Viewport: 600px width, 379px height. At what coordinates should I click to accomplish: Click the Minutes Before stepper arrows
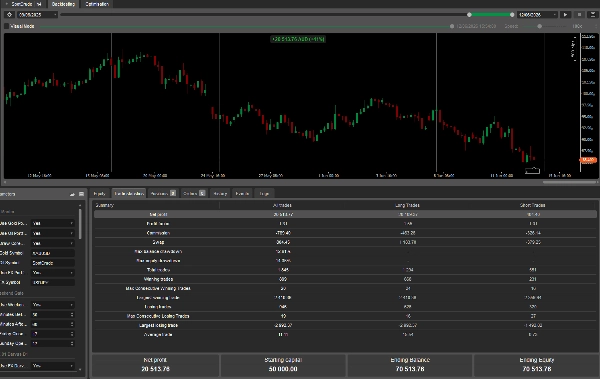(72, 314)
